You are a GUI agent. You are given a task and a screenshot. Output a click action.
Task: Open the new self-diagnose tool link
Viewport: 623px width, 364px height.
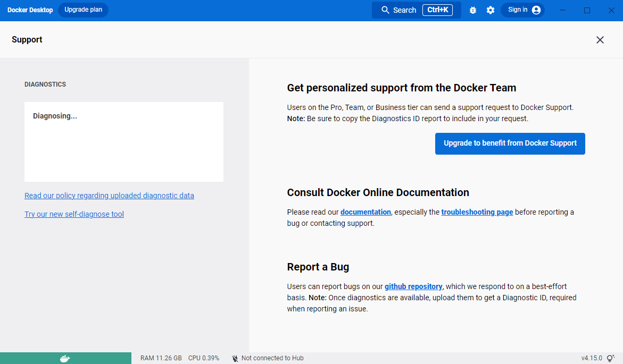click(x=74, y=214)
